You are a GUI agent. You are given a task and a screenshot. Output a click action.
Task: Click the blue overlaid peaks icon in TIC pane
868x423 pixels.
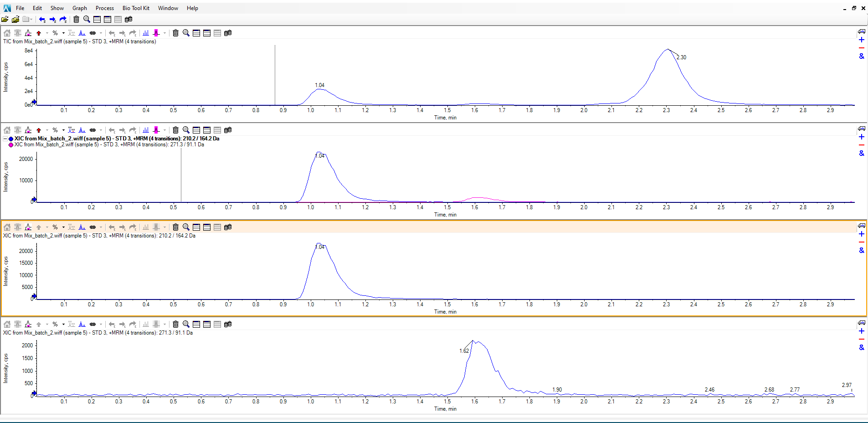click(x=82, y=33)
